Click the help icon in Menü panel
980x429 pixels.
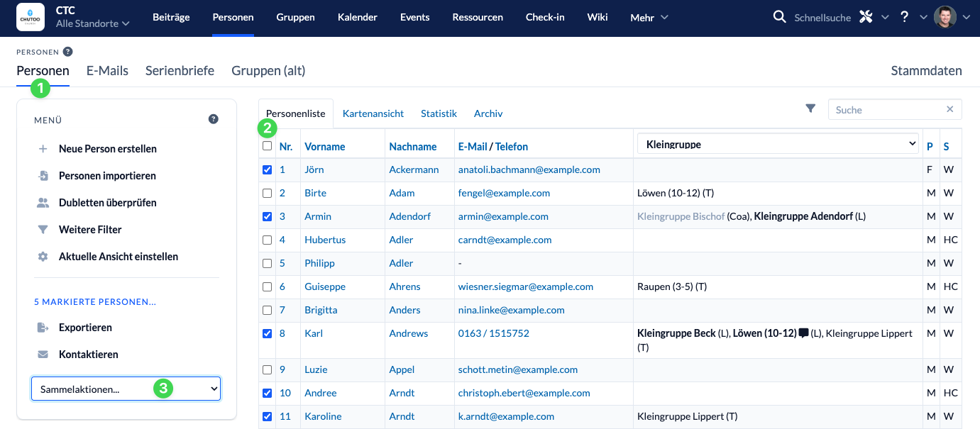pyautogui.click(x=213, y=120)
